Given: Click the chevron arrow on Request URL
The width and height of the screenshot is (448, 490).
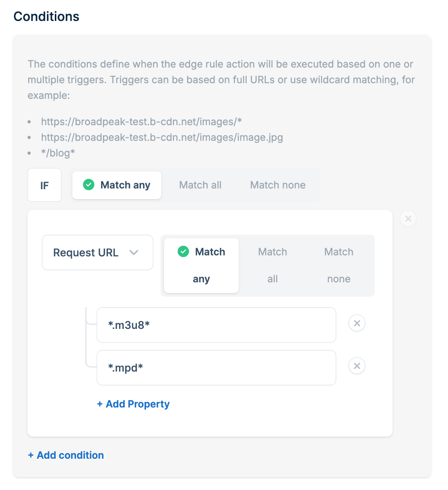Looking at the screenshot, I should pyautogui.click(x=134, y=253).
